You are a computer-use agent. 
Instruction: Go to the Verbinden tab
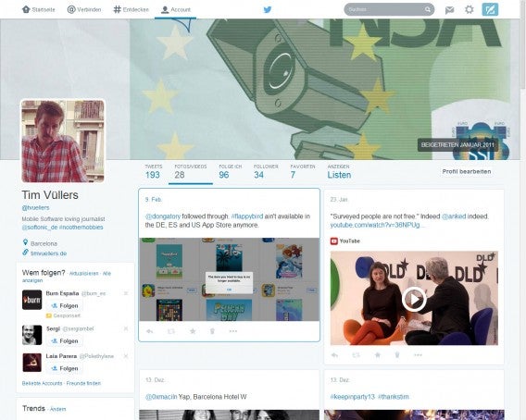pyautogui.click(x=84, y=9)
